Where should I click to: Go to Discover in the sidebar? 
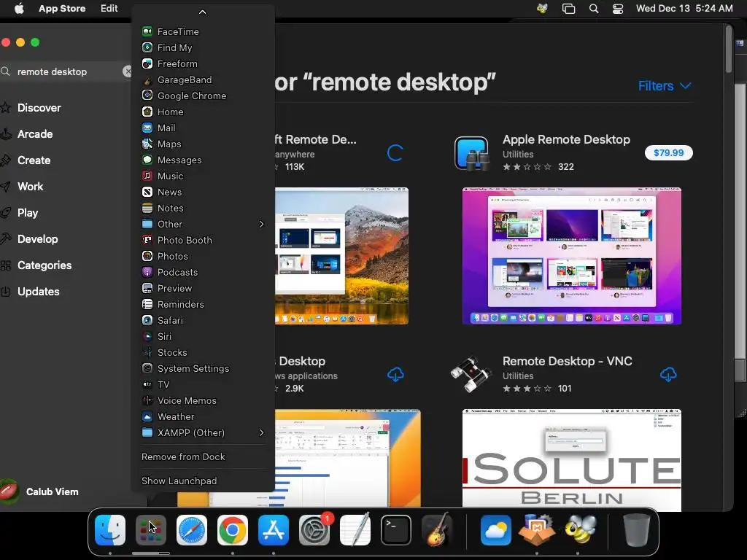[x=39, y=108]
